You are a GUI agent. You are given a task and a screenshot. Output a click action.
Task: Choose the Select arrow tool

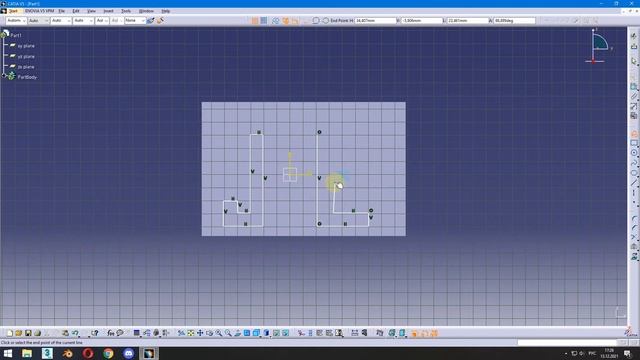634,61
